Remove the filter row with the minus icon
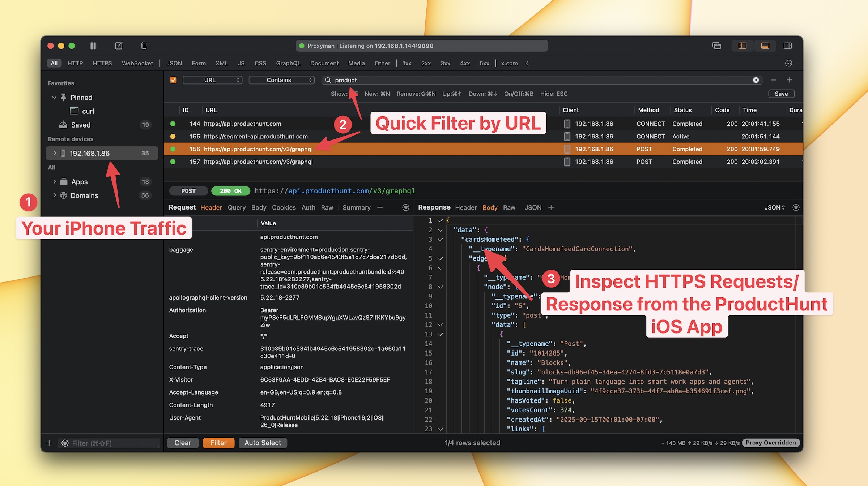868x486 pixels. click(774, 80)
